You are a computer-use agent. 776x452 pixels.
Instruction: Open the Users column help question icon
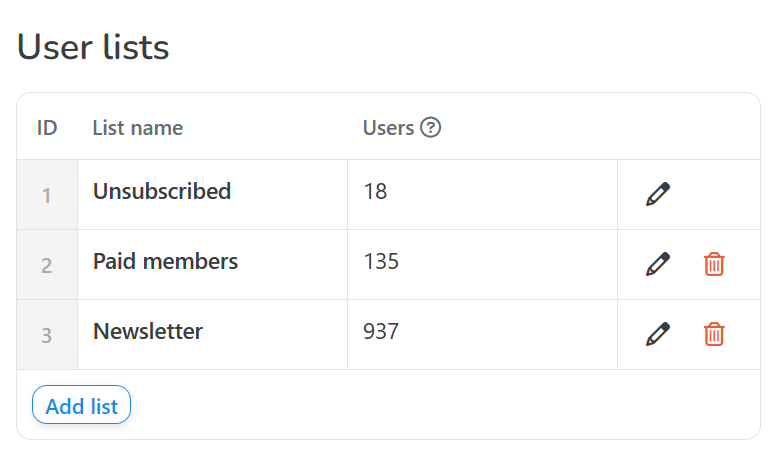tap(431, 127)
